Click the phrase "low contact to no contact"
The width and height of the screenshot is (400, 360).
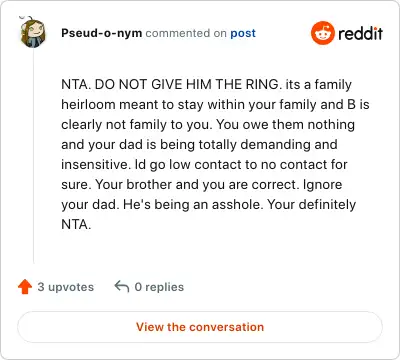tap(247, 165)
